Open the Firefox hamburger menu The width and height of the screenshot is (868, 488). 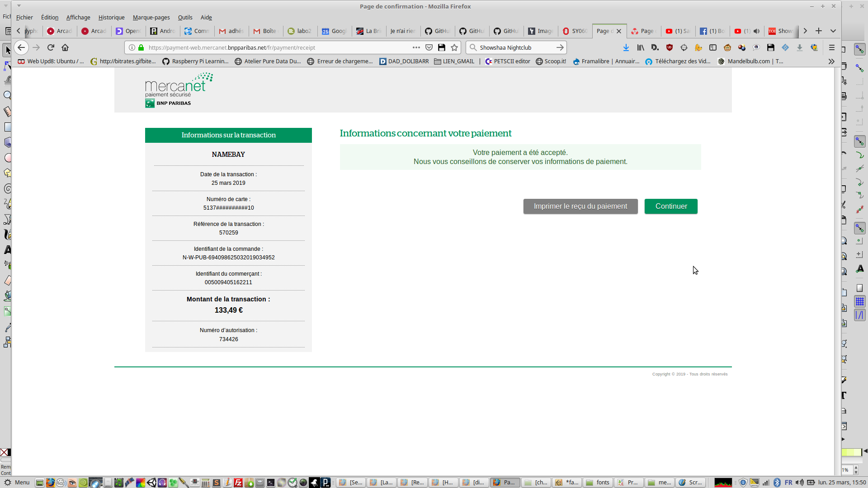click(x=831, y=47)
